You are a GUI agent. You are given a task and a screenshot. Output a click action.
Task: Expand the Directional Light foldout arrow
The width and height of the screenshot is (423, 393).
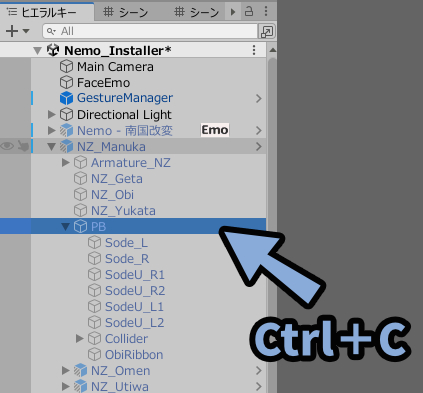pyautogui.click(x=51, y=114)
